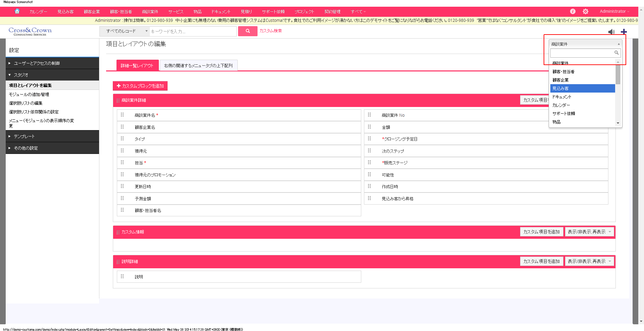
Task: Switch to 右側の関連するメニュータブの上下配列 tab
Action: pyautogui.click(x=198, y=65)
